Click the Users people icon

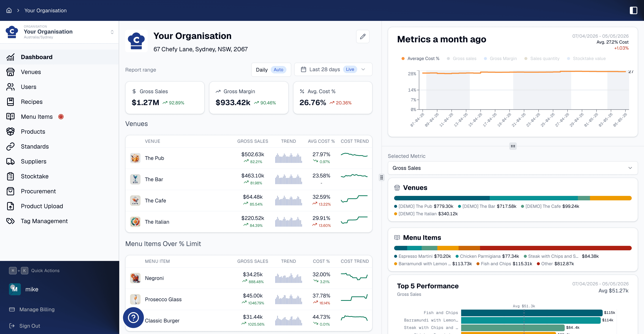coord(10,87)
